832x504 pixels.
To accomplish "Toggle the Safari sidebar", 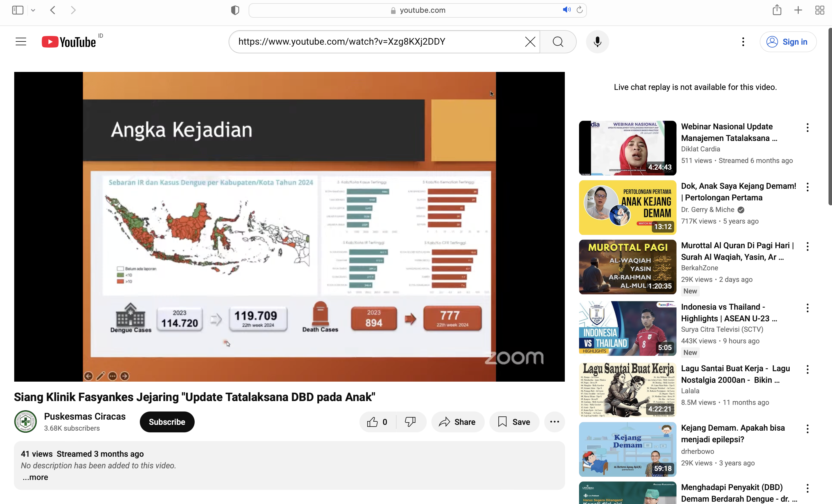I will click(x=18, y=10).
